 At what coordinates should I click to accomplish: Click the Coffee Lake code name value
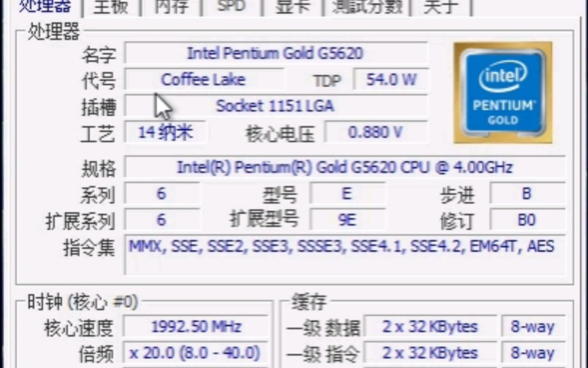tap(204, 80)
